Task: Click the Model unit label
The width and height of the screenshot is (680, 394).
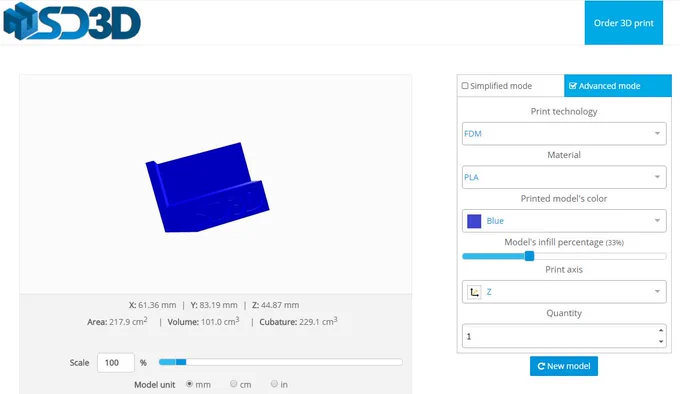Action: pos(154,384)
